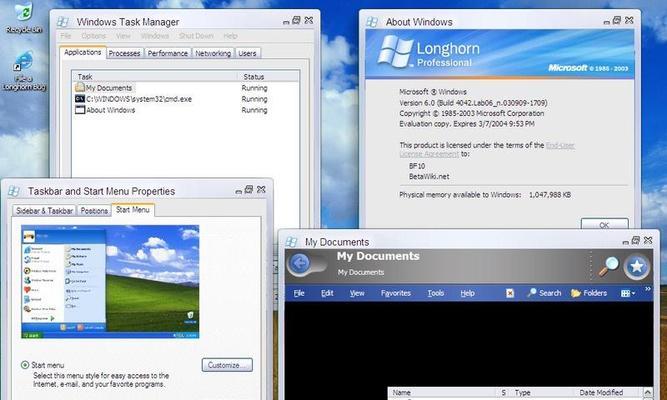Viewport: 667px width, 400px height.
Task: Open the Sidebar & Taskbar tab
Action: coord(44,211)
